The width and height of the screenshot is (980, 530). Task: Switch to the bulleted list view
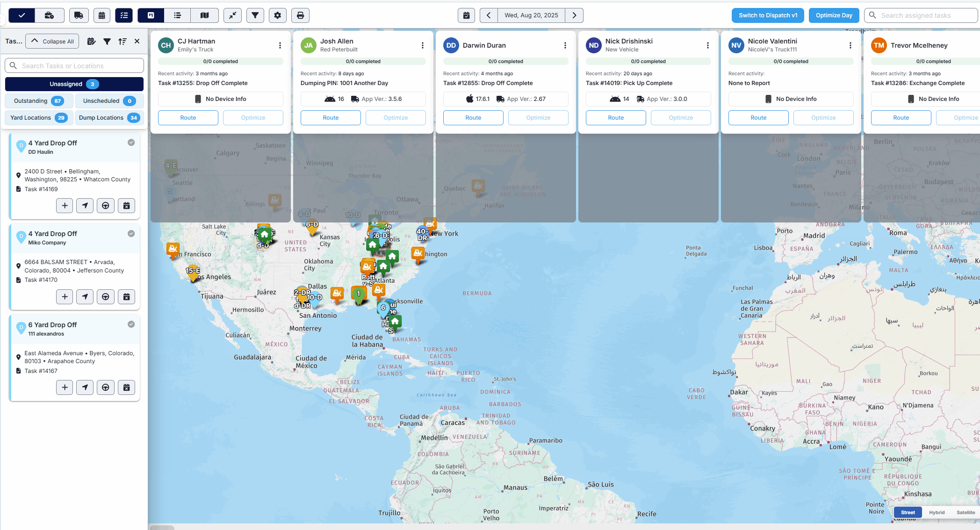coord(177,15)
